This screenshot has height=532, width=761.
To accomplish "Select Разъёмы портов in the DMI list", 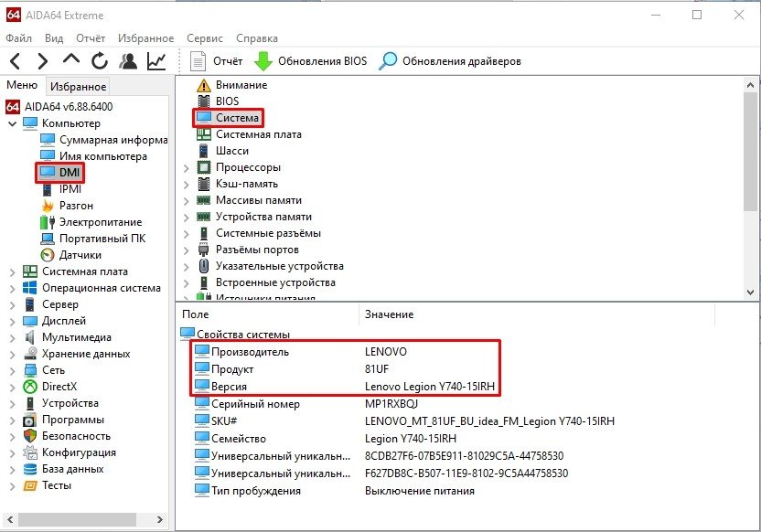I will pyautogui.click(x=248, y=250).
